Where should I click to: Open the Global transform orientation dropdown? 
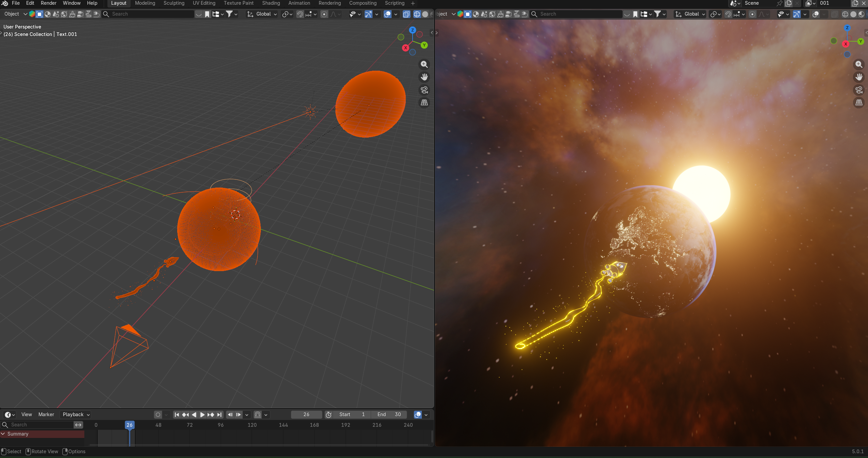[261, 14]
